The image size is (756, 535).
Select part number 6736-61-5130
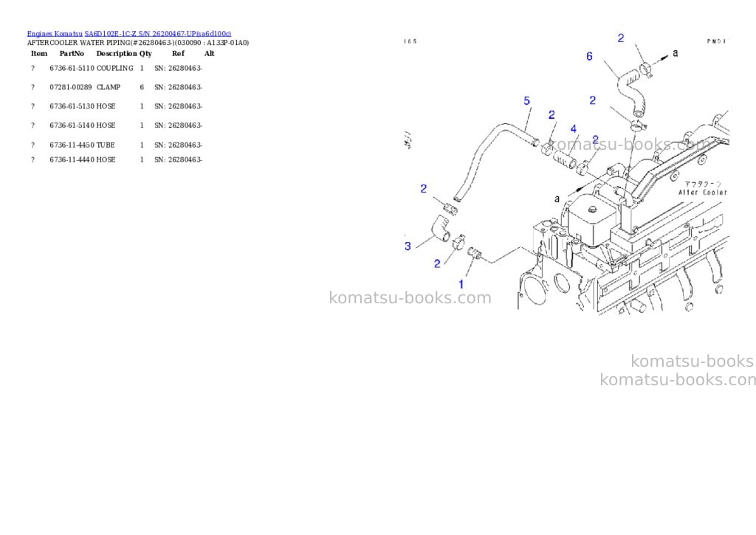[x=72, y=106]
